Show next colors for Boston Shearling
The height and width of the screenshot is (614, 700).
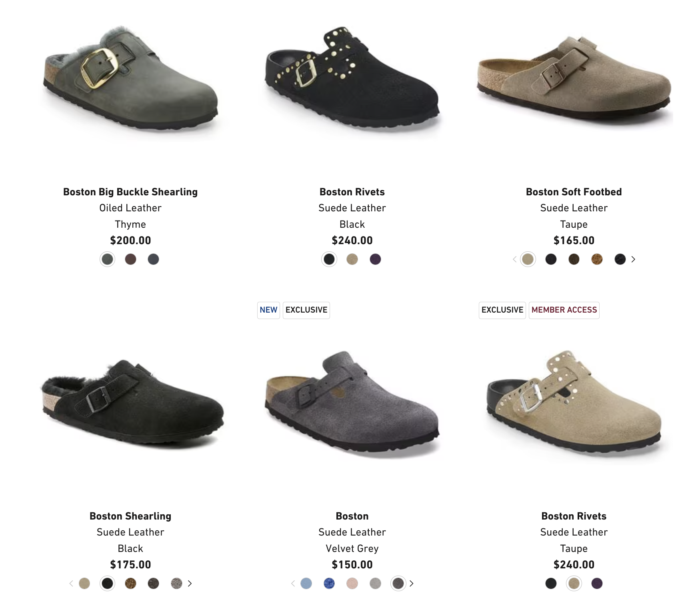click(x=190, y=584)
